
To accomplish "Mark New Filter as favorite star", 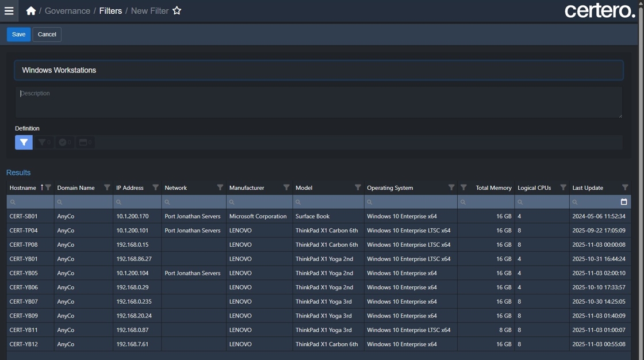I will [177, 11].
